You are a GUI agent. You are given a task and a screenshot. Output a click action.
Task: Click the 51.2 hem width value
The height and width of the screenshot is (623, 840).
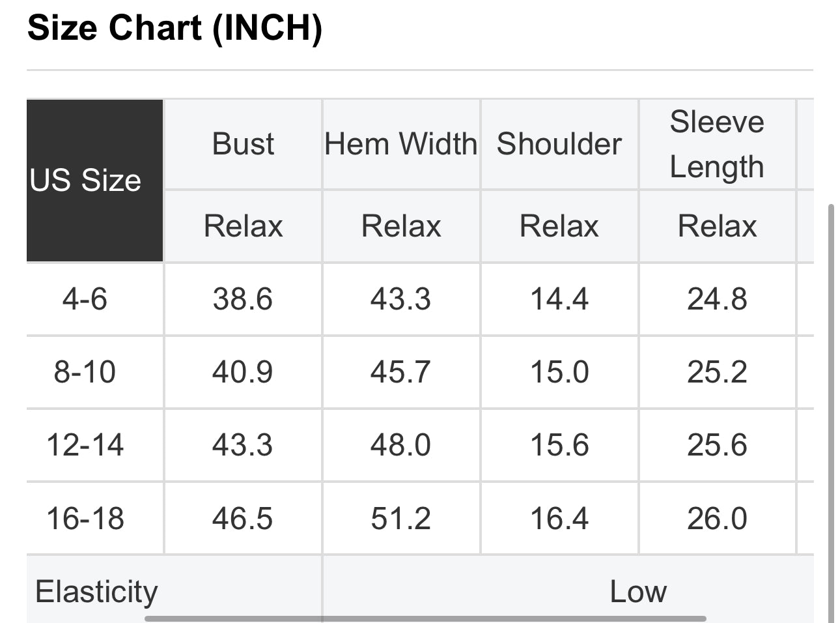pos(401,519)
